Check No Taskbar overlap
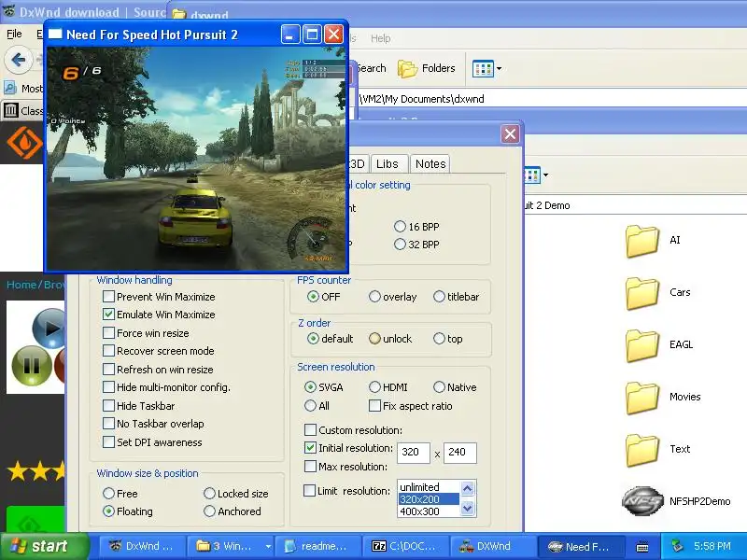747x560 pixels. (x=108, y=424)
